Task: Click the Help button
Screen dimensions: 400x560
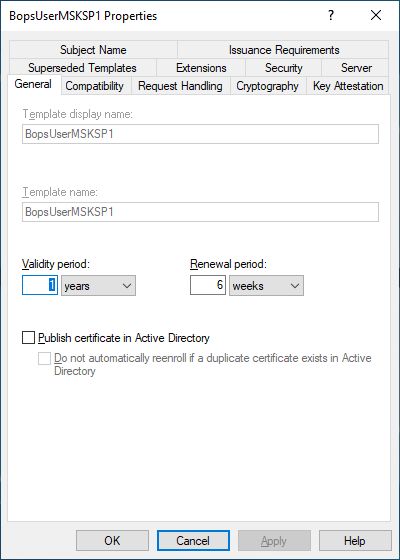Action: 355,540
